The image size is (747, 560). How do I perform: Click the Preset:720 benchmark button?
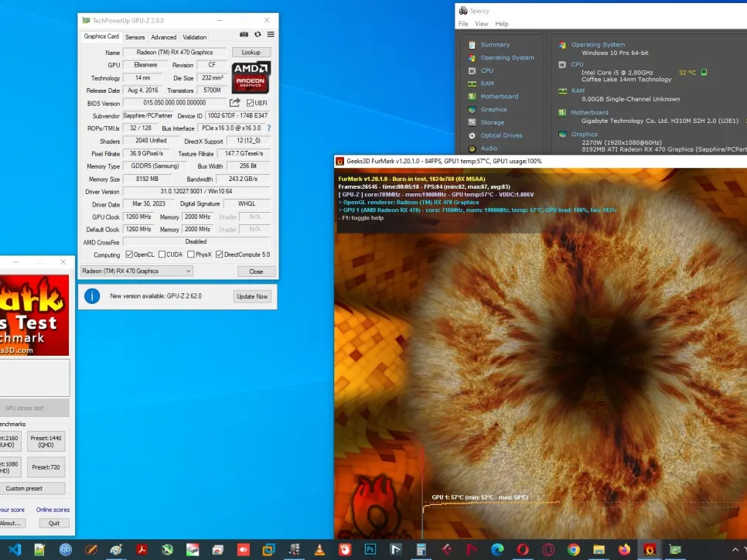pos(46,467)
